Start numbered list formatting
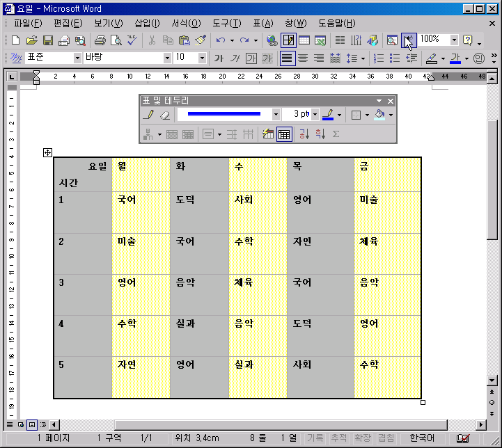 pos(379,58)
